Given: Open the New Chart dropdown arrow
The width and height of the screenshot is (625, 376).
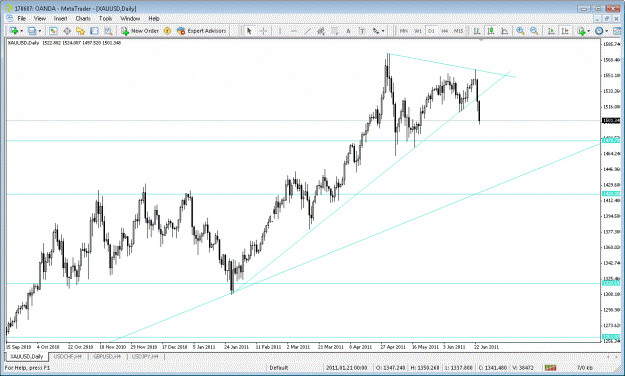Looking at the screenshot, I should click(21, 31).
